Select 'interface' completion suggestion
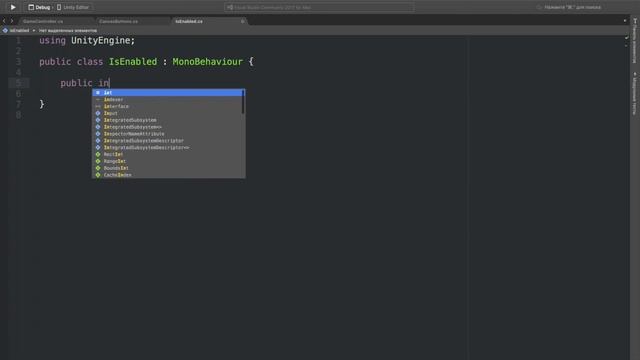The height and width of the screenshot is (360, 640). pos(168,107)
